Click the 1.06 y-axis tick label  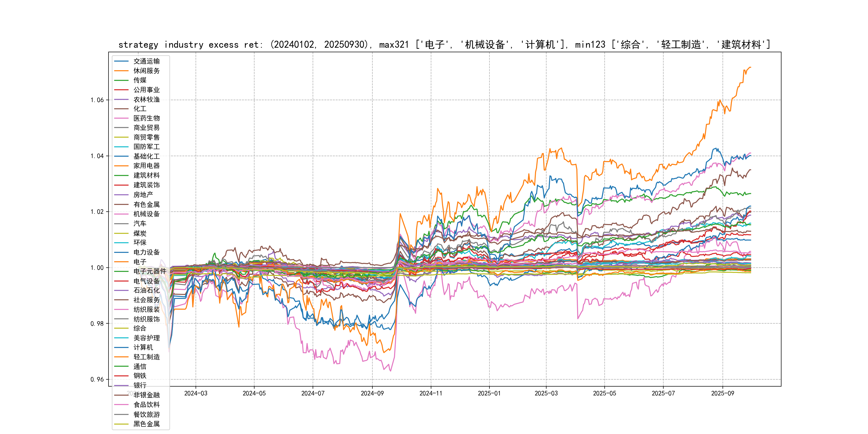[97, 100]
